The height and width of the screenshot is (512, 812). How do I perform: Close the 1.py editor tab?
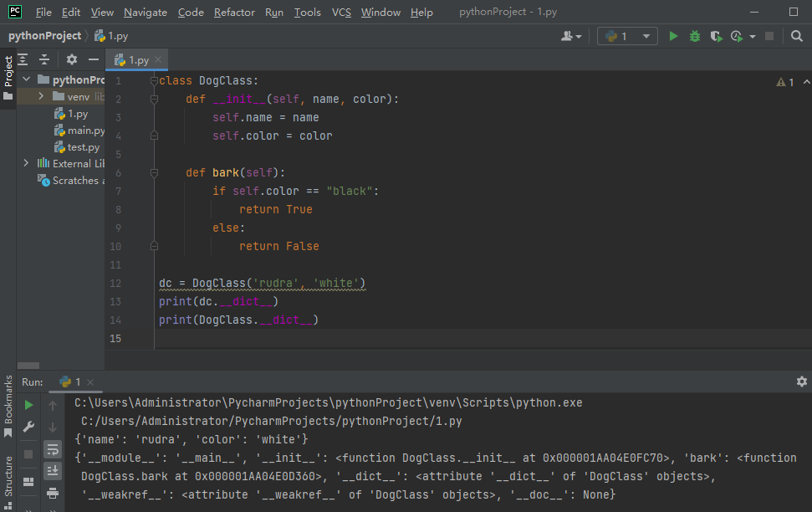(158, 60)
